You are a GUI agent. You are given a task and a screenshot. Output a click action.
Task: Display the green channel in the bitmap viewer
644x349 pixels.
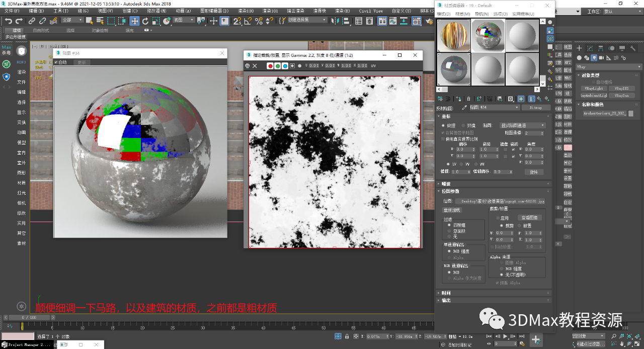point(278,66)
